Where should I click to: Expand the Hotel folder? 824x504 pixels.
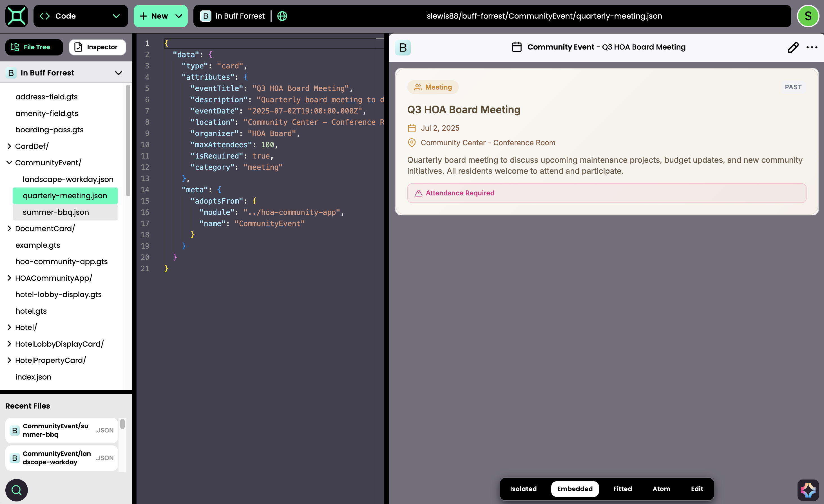point(9,327)
